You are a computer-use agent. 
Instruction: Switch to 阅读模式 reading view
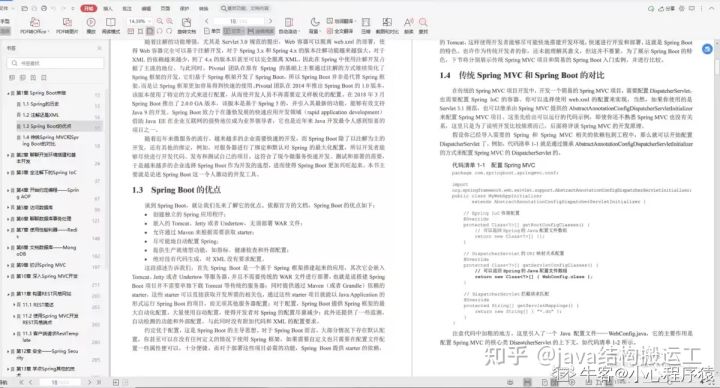(111, 25)
